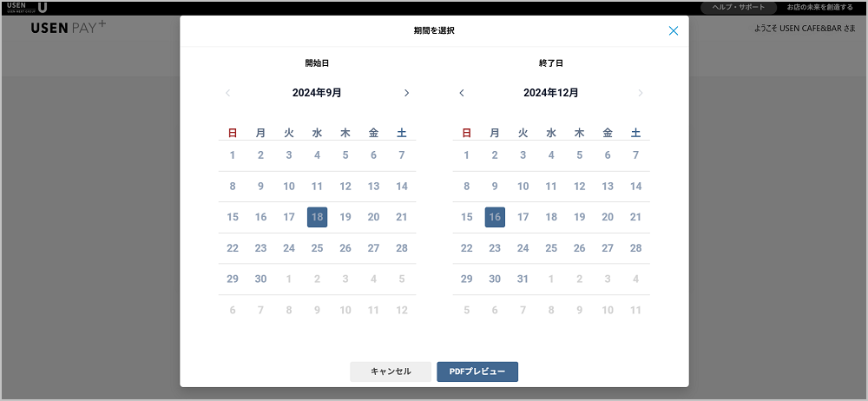The width and height of the screenshot is (868, 401).
Task: Select the highlighted end date 16 in December
Action: tap(495, 217)
